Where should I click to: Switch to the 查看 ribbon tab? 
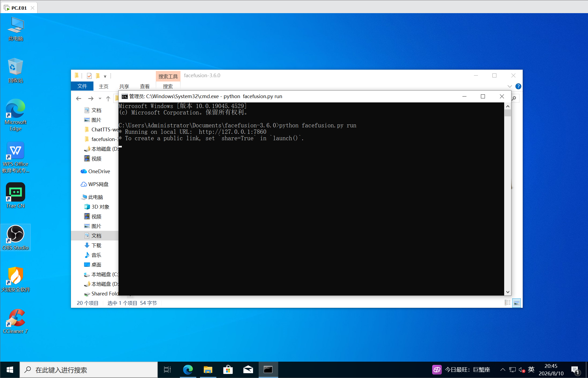tap(145, 86)
